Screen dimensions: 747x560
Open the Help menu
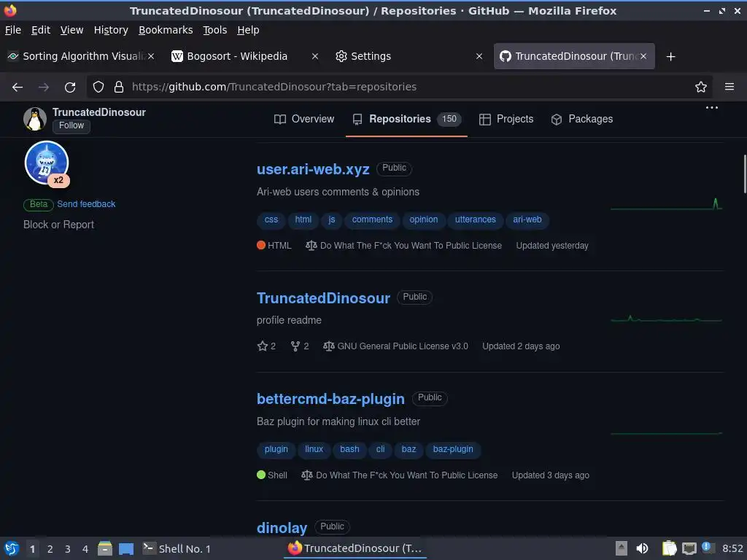tap(248, 30)
